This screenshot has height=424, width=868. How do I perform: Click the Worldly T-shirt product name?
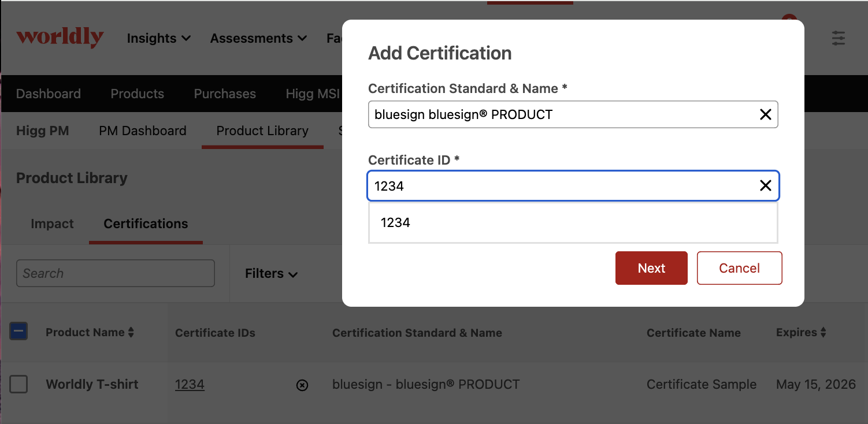92,384
